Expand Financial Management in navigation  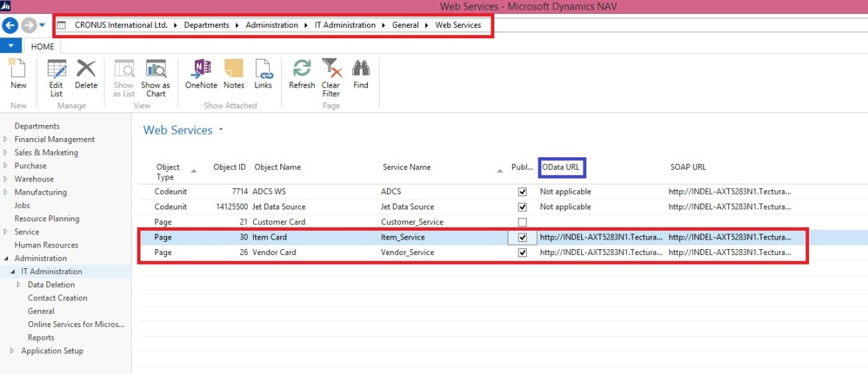pyautogui.click(x=5, y=140)
